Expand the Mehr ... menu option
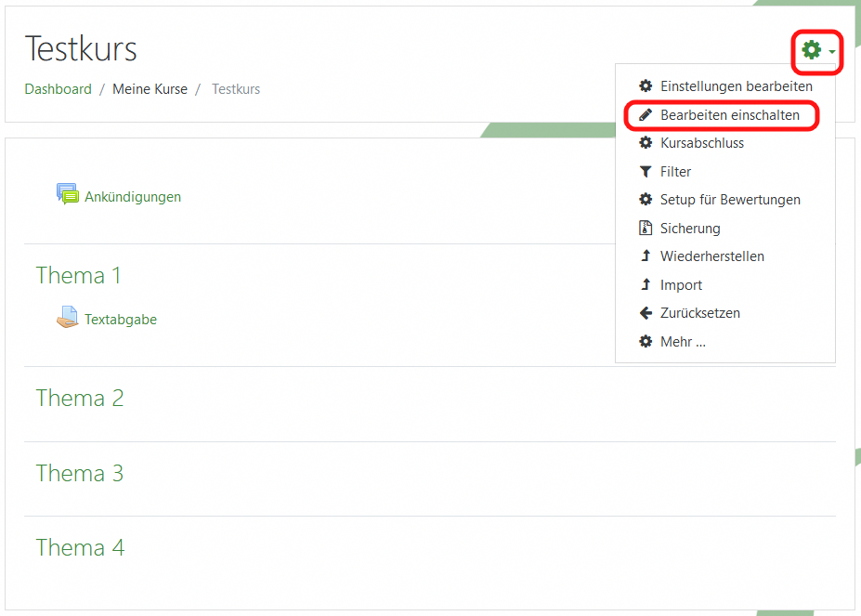 (683, 342)
